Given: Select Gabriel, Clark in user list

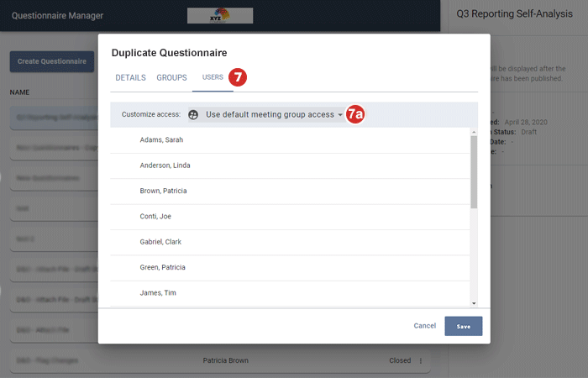Looking at the screenshot, I should 160,242.
